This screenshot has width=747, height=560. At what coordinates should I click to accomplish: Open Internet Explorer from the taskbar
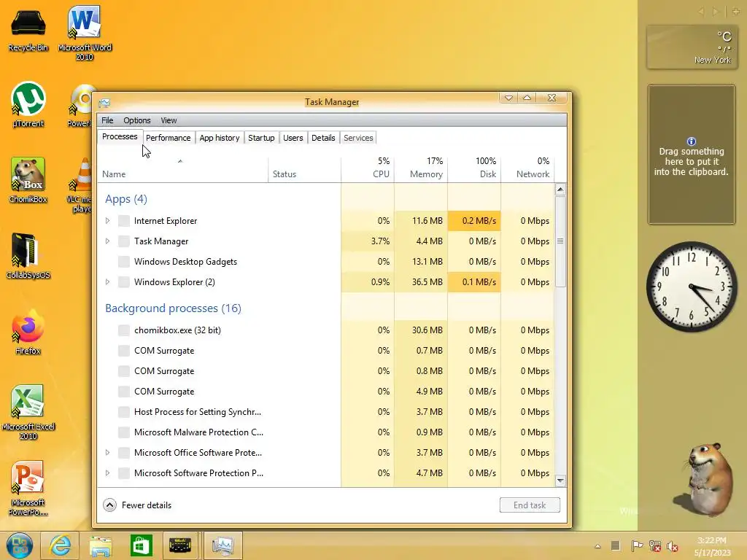pos(61,545)
